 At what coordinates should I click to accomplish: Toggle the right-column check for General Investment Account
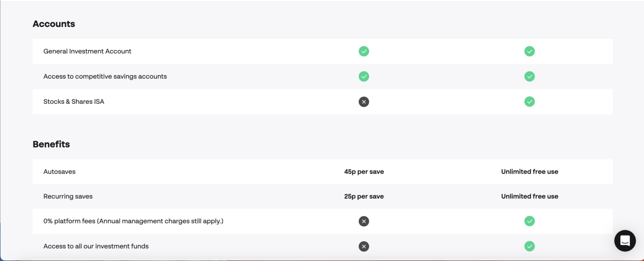pos(530,51)
